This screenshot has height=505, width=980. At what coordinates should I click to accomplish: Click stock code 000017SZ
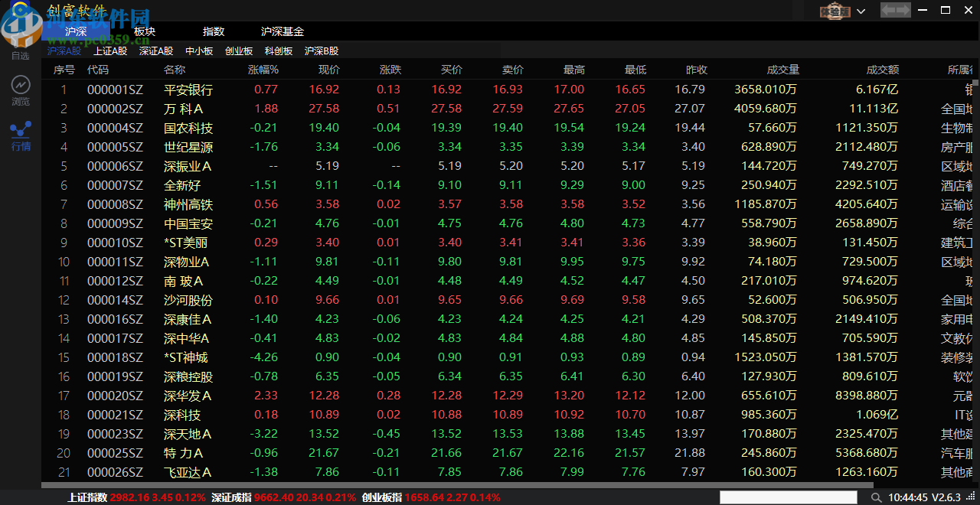(x=115, y=338)
